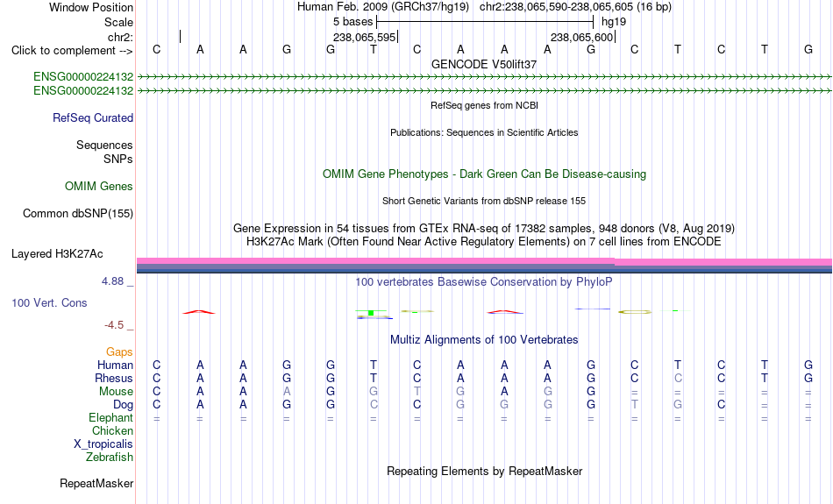Viewport: 833px width, 504px height.
Task: Click the -4.5 conservation scale minimum
Action: pyautogui.click(x=114, y=324)
